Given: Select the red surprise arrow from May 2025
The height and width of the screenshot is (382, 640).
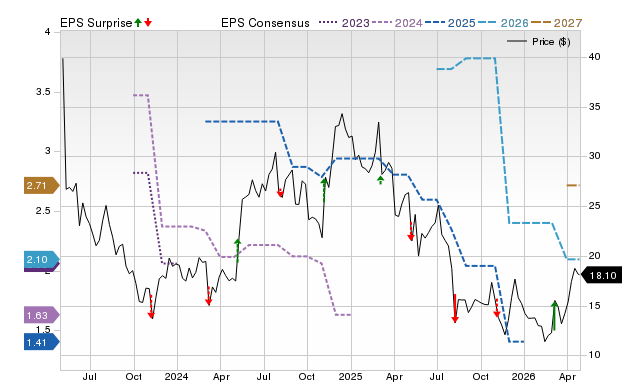Looking at the screenshot, I should [411, 231].
